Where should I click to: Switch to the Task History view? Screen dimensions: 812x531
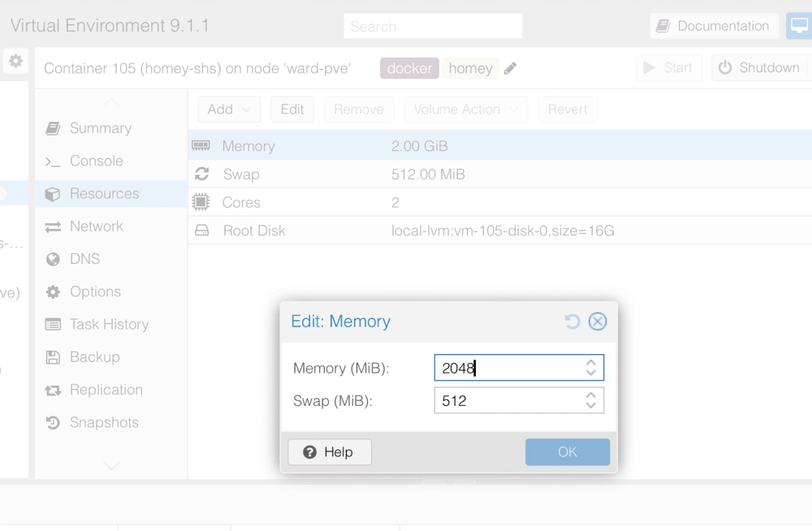click(x=54, y=324)
